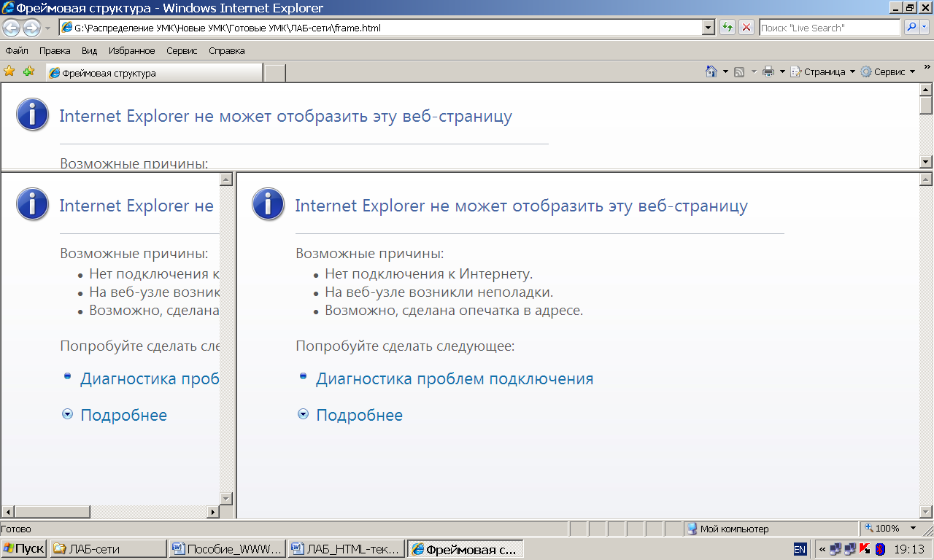Click the right frame's scroll down arrow
The image size is (934, 560).
pos(927,512)
